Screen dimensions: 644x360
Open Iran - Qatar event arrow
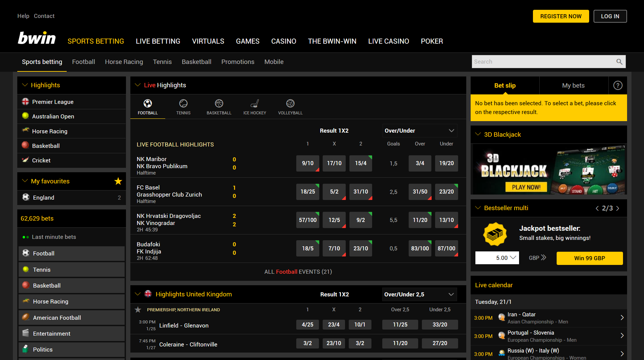[x=622, y=317]
